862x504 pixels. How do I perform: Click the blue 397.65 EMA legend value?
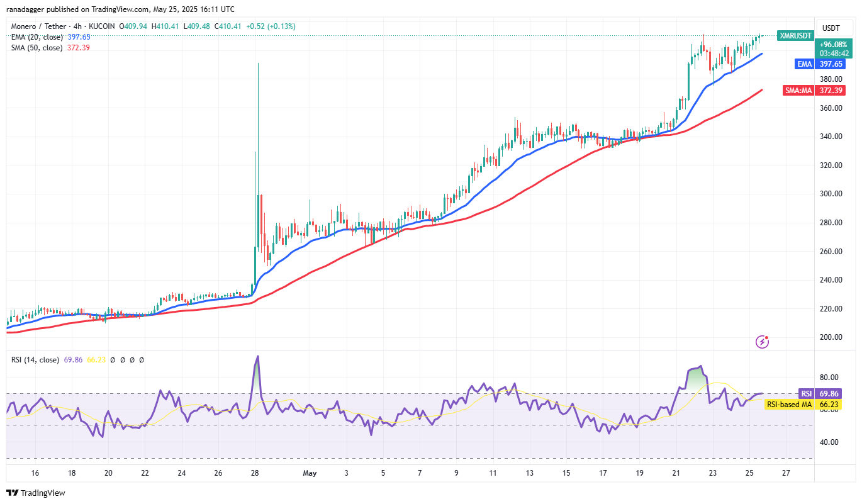[77, 37]
